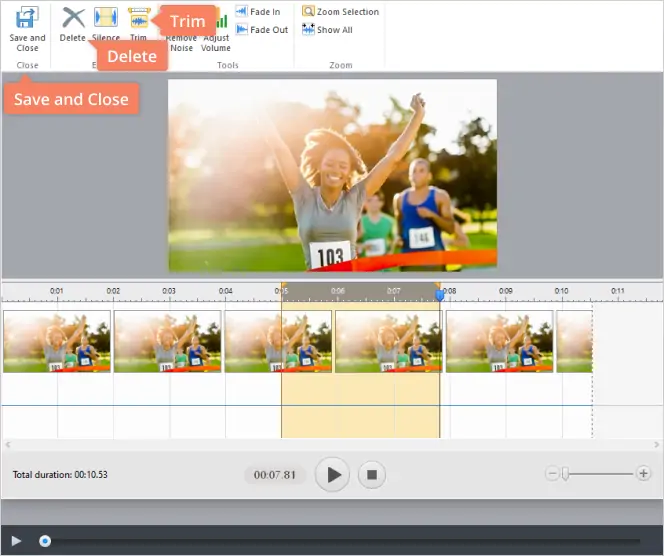The image size is (664, 556).
Task: Click the runner preview image
Action: (332, 175)
